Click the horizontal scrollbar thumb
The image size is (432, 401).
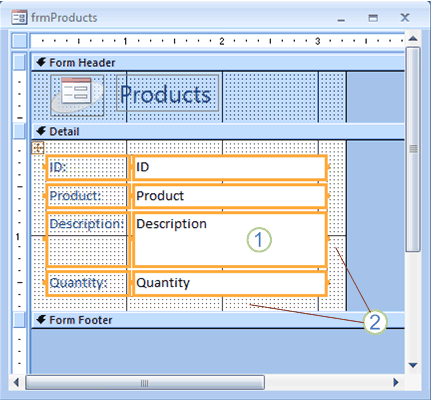click(x=145, y=383)
